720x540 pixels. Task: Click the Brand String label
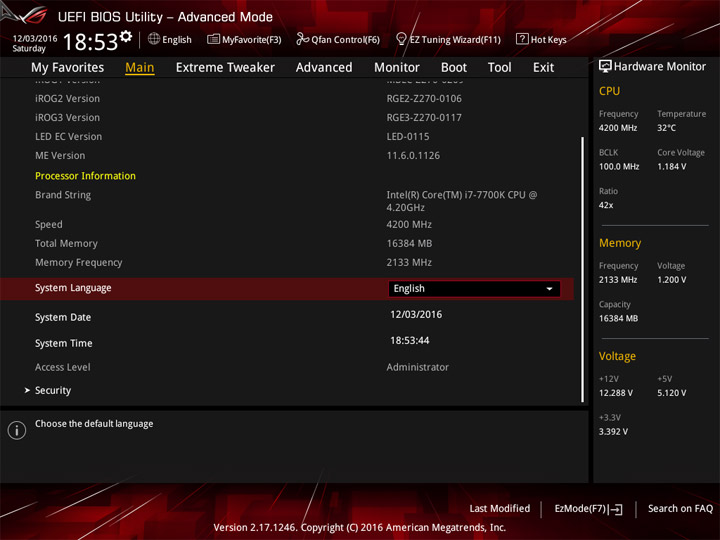(x=63, y=195)
